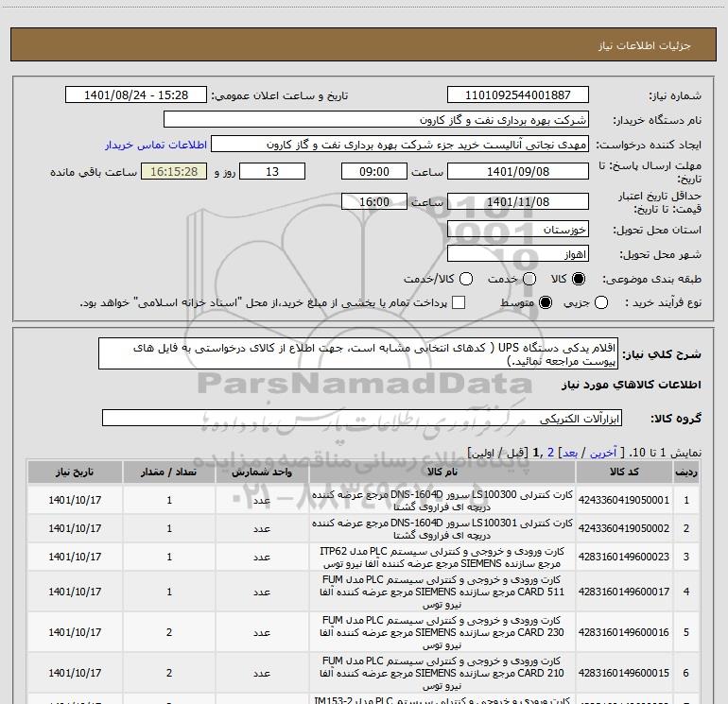
Task: Click the goods group field ابزارآلات الکتریکی
Action: 362,418
